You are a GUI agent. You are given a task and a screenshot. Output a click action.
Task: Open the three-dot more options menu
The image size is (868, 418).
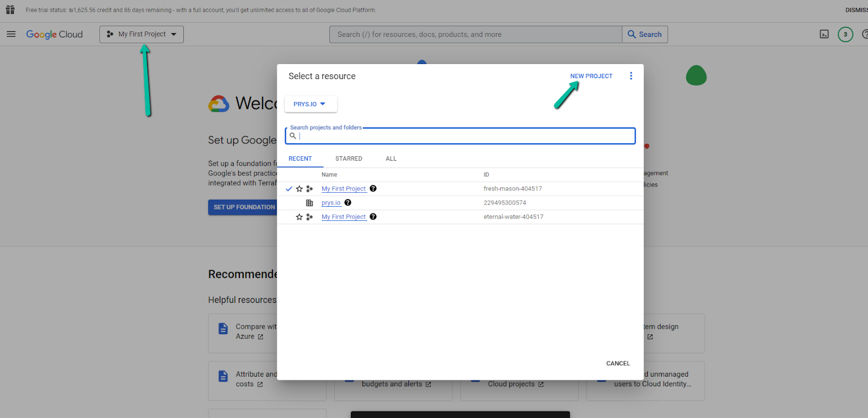pyautogui.click(x=631, y=76)
